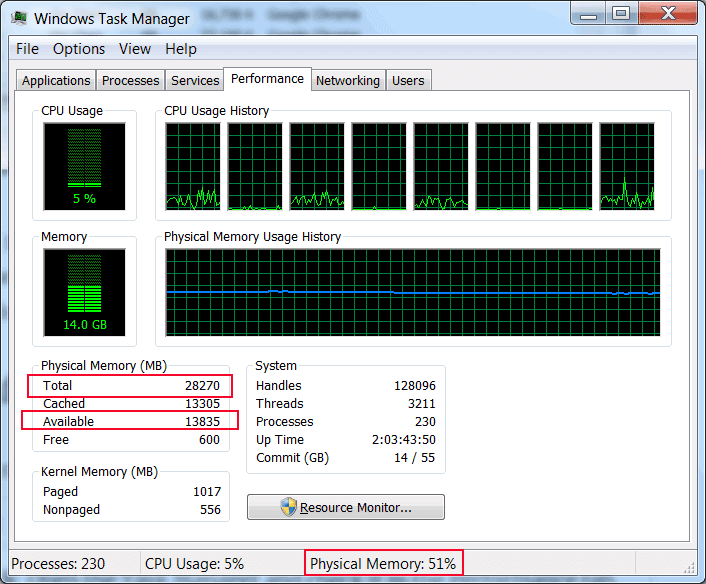Open the Help menu
706x584 pixels.
point(181,49)
